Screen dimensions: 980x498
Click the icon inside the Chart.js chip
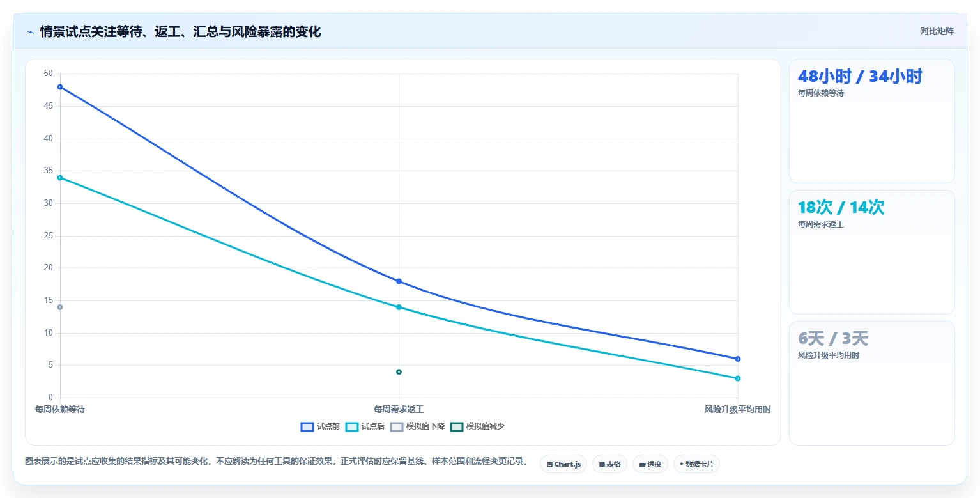click(549, 465)
